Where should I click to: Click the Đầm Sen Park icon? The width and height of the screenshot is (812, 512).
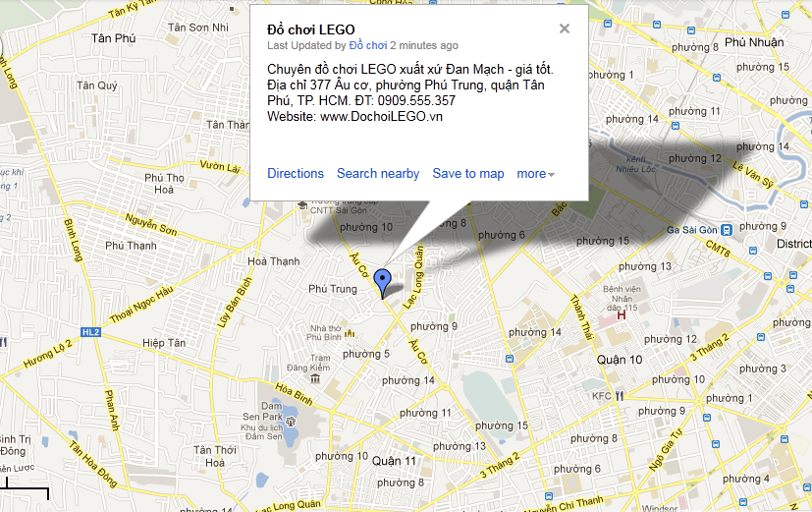(291, 422)
